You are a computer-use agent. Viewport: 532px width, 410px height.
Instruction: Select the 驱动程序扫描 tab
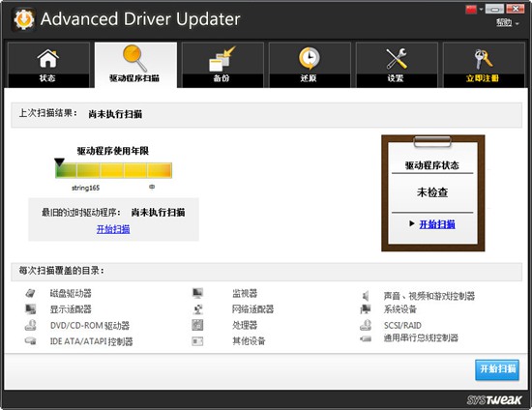pos(135,65)
